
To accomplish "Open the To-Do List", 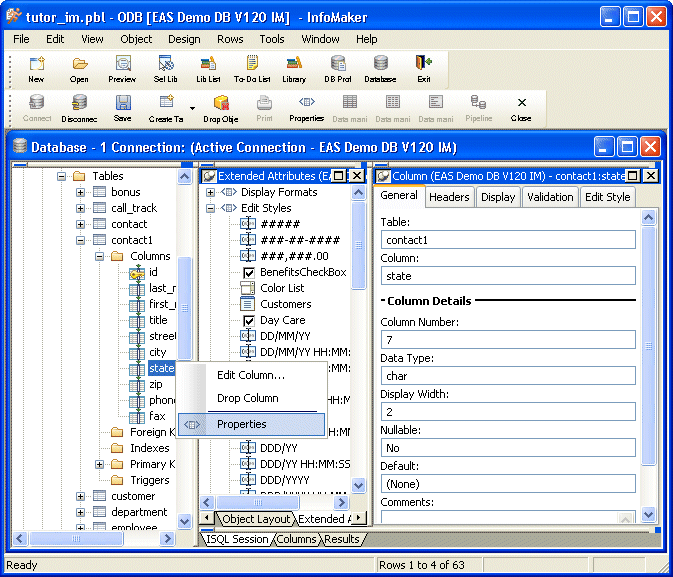I will [252, 69].
